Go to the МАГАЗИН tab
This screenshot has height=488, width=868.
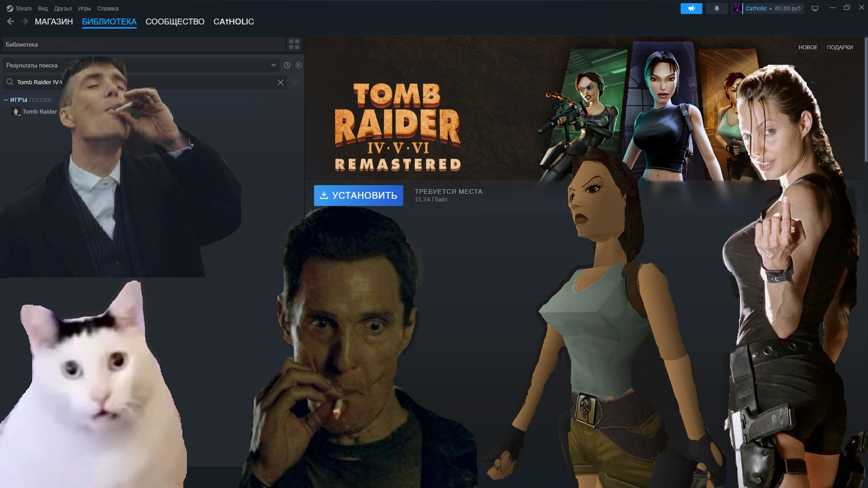coord(54,22)
